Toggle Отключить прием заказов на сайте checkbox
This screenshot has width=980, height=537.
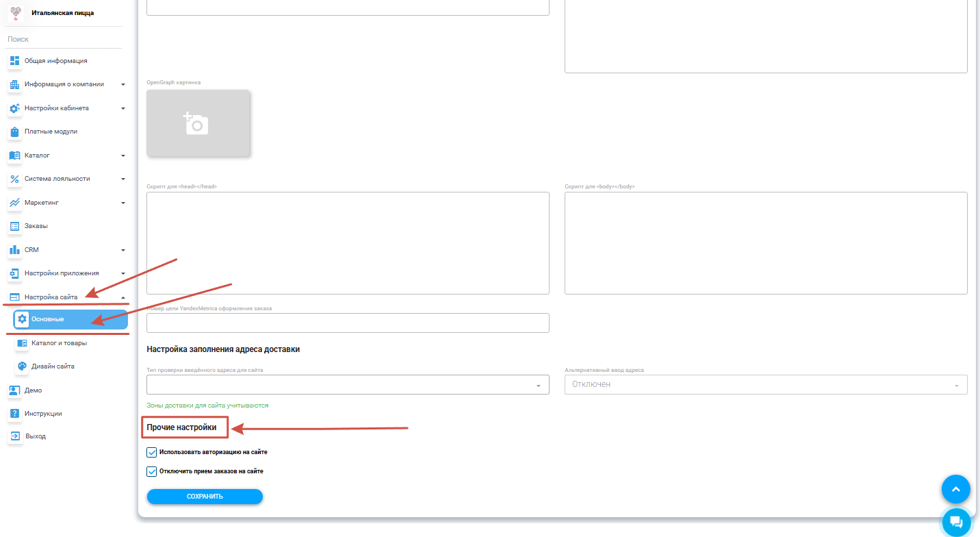point(152,472)
